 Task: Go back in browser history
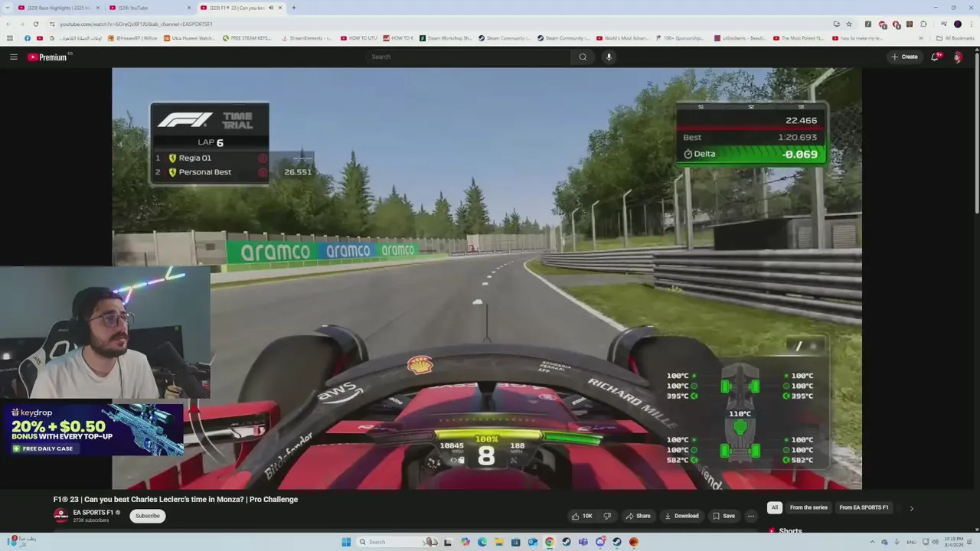9,24
